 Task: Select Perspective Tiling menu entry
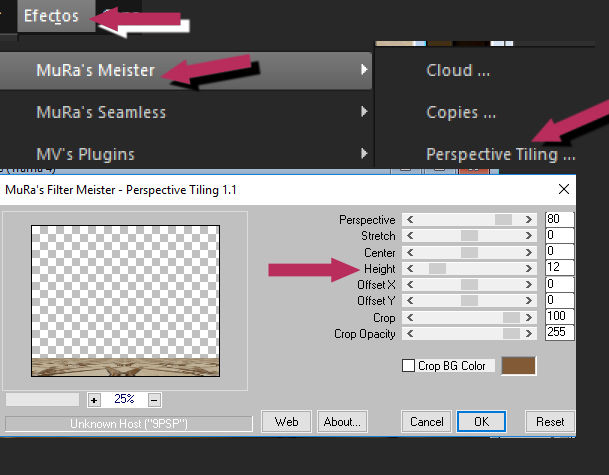tap(500, 154)
